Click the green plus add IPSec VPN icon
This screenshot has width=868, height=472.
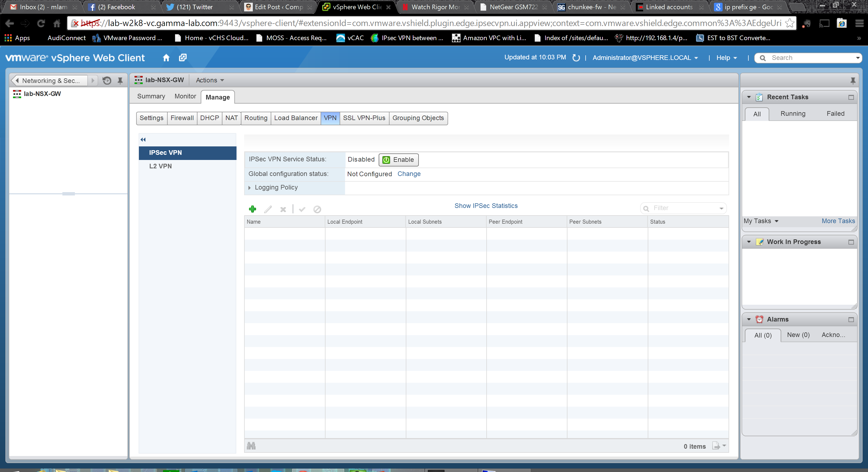coord(252,209)
